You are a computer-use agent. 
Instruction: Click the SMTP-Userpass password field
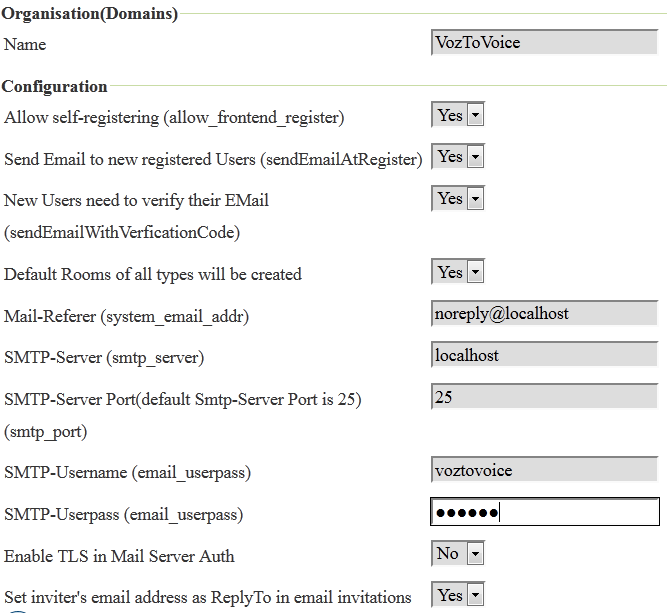(x=544, y=512)
